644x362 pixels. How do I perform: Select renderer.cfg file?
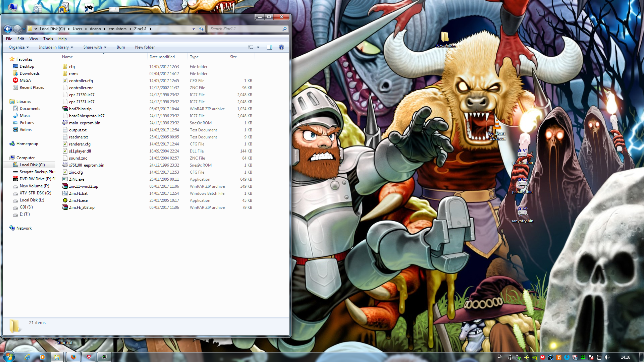(x=80, y=144)
